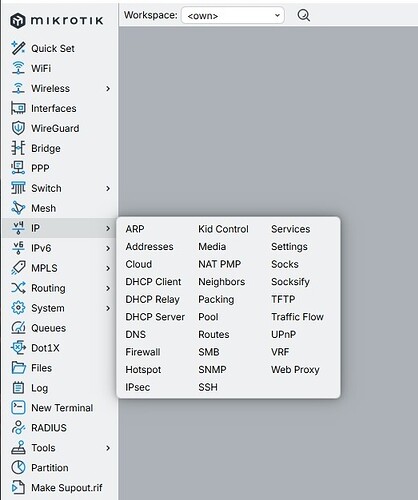
Task: Select the Bridge icon in sidebar
Action: pos(18,148)
